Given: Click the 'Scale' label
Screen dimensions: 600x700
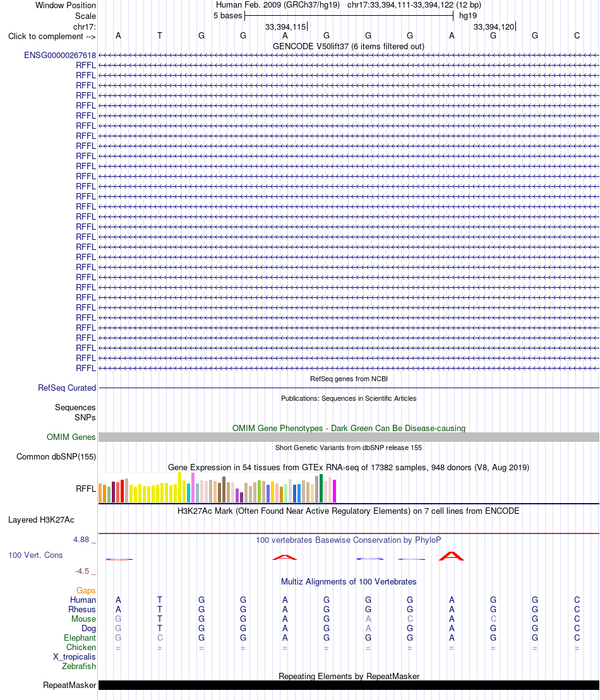Looking at the screenshot, I should coord(85,16).
